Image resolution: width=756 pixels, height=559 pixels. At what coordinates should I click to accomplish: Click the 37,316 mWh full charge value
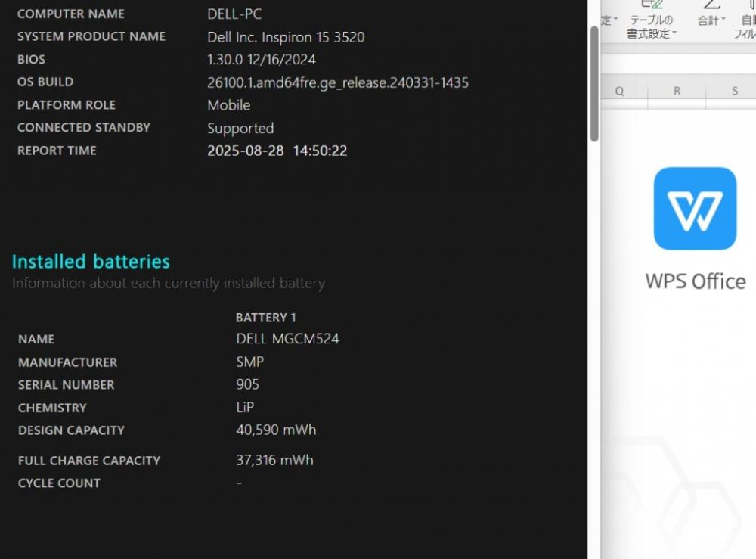(x=275, y=460)
